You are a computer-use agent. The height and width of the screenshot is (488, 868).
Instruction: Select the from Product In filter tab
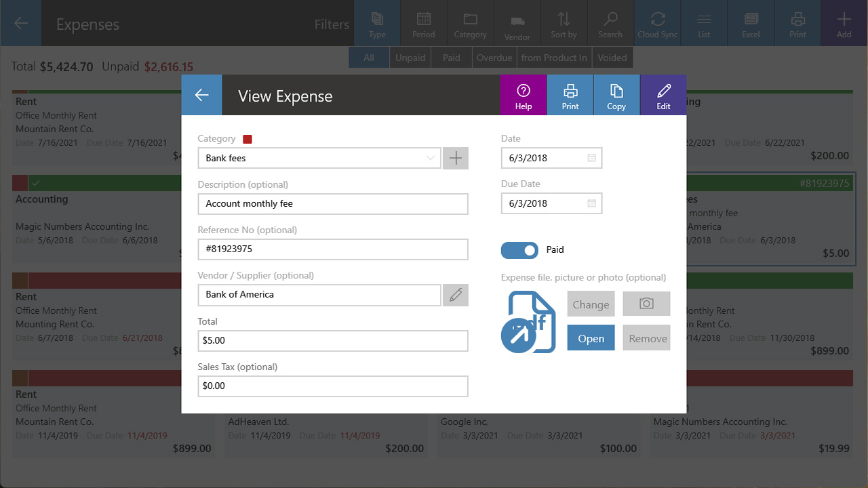pos(555,58)
